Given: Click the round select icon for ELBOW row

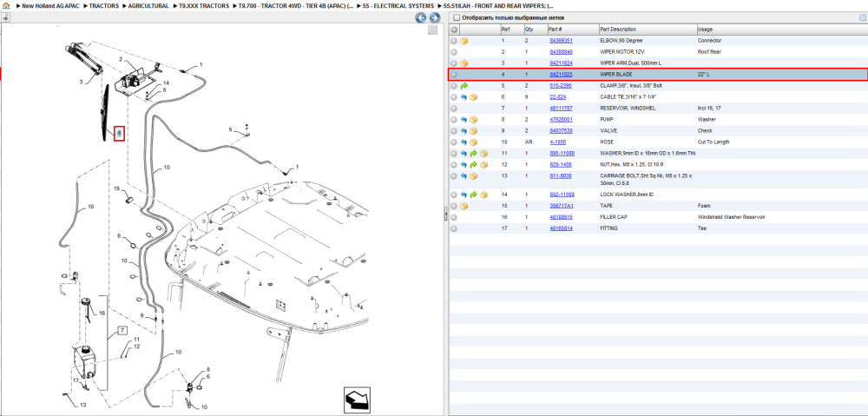Looking at the screenshot, I should [454, 41].
